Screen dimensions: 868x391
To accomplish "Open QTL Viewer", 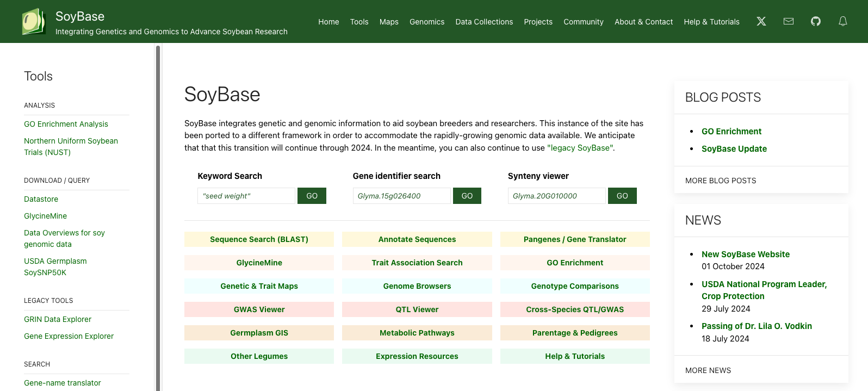I will click(x=417, y=309).
